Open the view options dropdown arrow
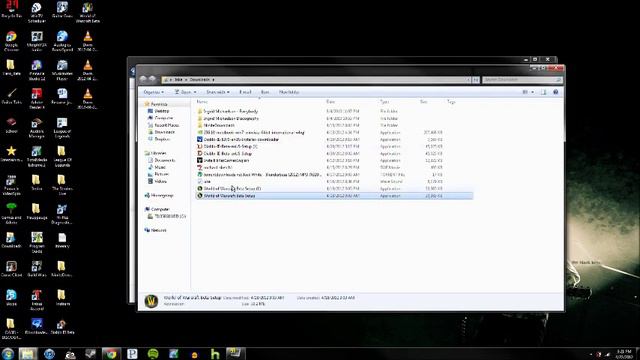640x360 pixels. click(533, 92)
